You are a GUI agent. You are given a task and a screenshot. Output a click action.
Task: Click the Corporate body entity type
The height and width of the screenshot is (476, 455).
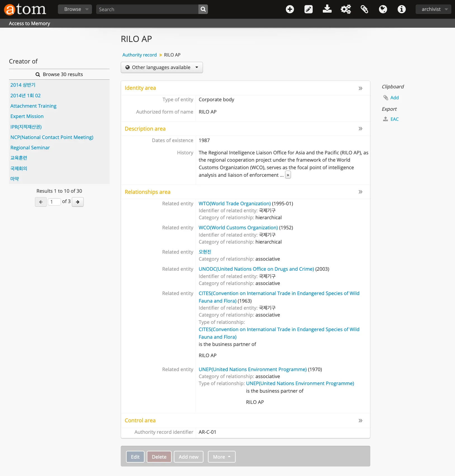pyautogui.click(x=216, y=100)
